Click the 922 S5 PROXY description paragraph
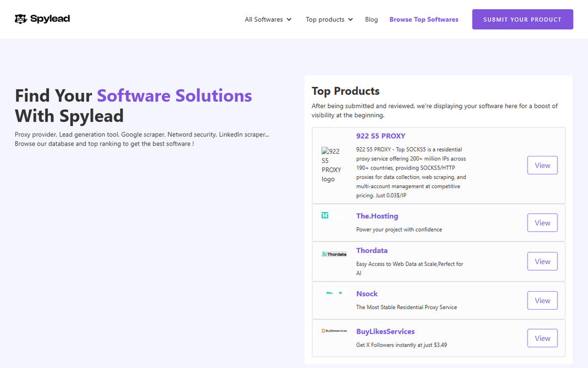 [x=412, y=172]
